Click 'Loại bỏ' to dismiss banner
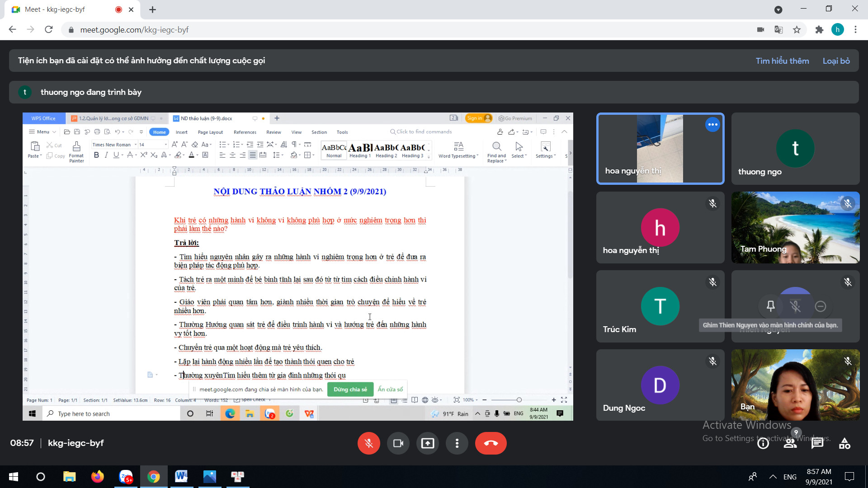The width and height of the screenshot is (868, 488). [836, 61]
